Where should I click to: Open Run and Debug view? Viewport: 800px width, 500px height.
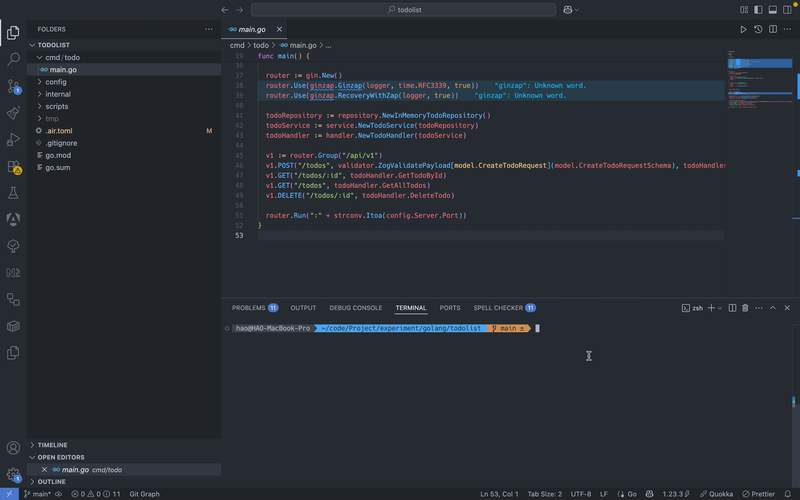[13, 139]
